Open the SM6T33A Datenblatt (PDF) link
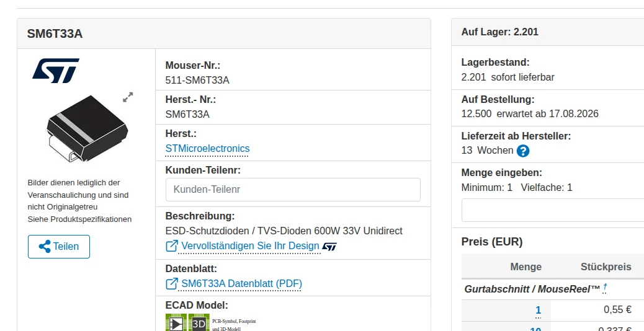 coord(241,283)
